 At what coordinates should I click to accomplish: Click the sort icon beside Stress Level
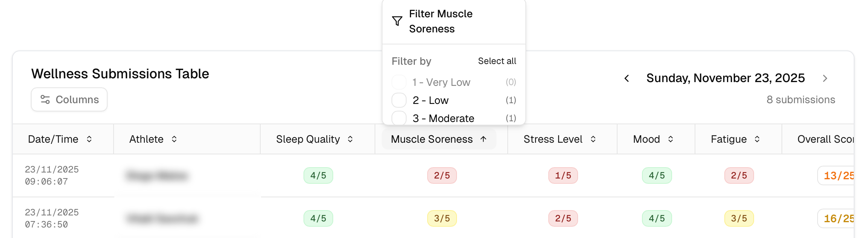[593, 139]
